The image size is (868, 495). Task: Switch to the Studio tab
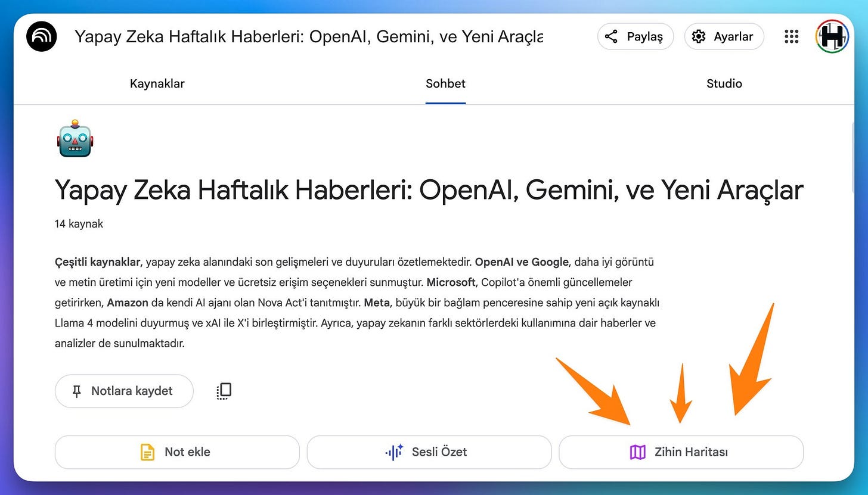724,83
